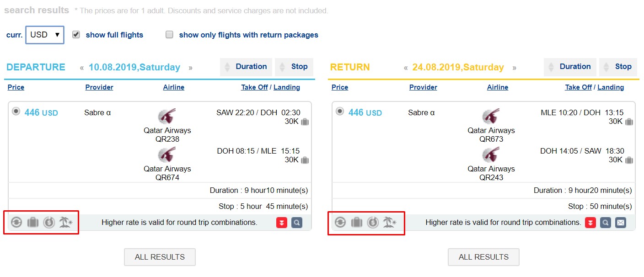
Task: Click baggage icon beside MLE 10:20 flight 30K
Action: [629, 122]
